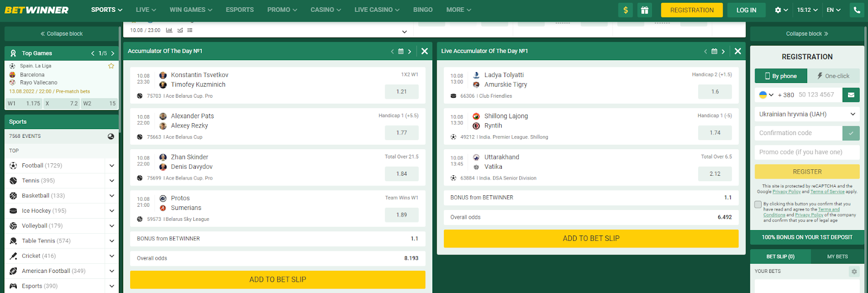This screenshot has height=293, width=868.
Task: Open the EN language dropdown
Action: pyautogui.click(x=833, y=10)
